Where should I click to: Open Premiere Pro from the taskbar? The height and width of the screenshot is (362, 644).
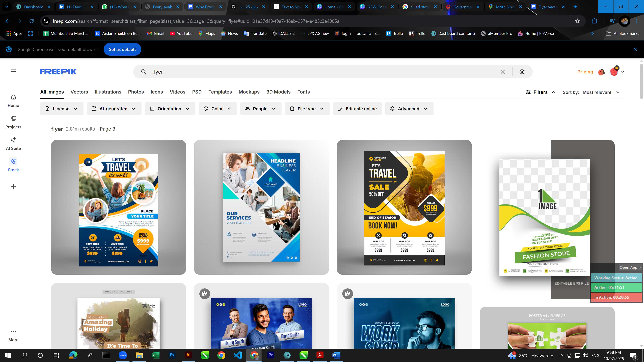tap(271, 355)
